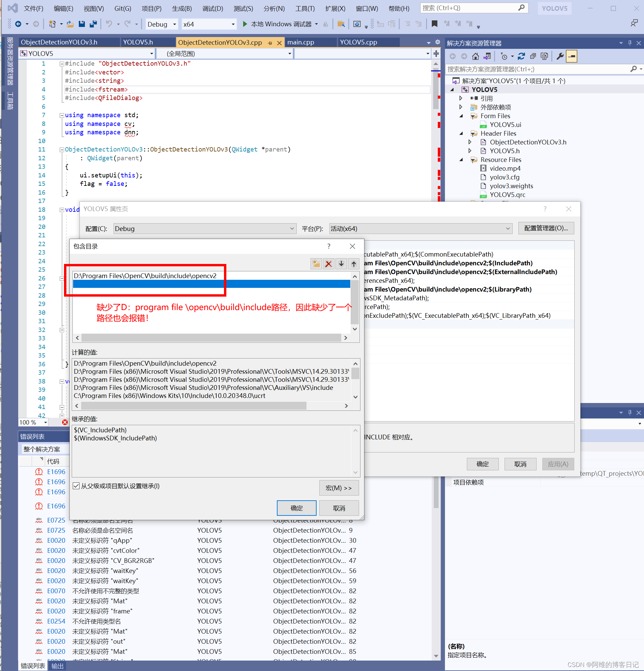Open Solution Explorer properties via the wrench icon
The height and width of the screenshot is (671, 644).
[559, 56]
